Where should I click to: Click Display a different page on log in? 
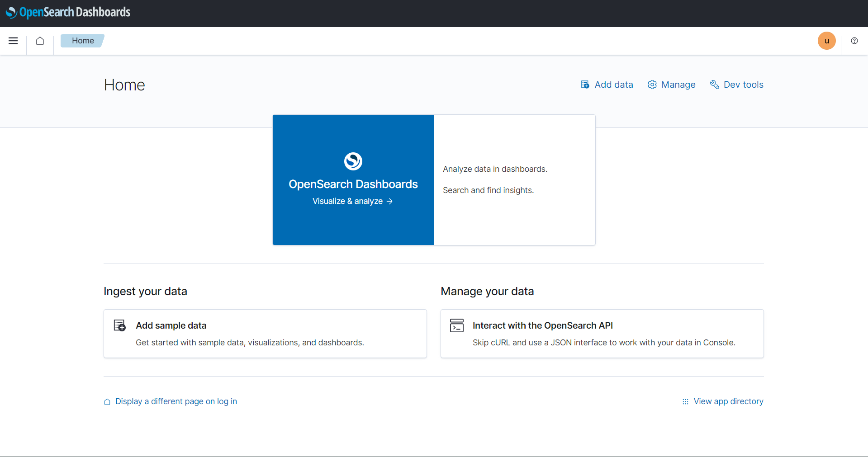[176, 401]
